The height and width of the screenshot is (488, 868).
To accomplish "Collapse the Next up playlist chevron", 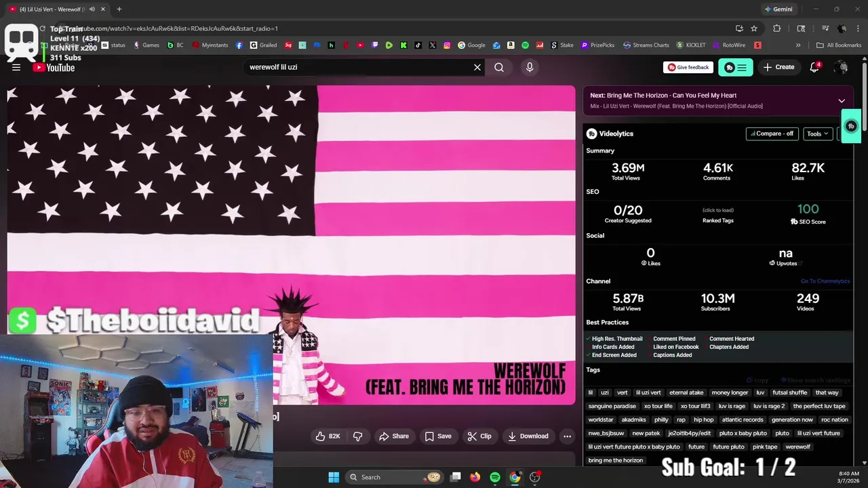I will (x=842, y=101).
